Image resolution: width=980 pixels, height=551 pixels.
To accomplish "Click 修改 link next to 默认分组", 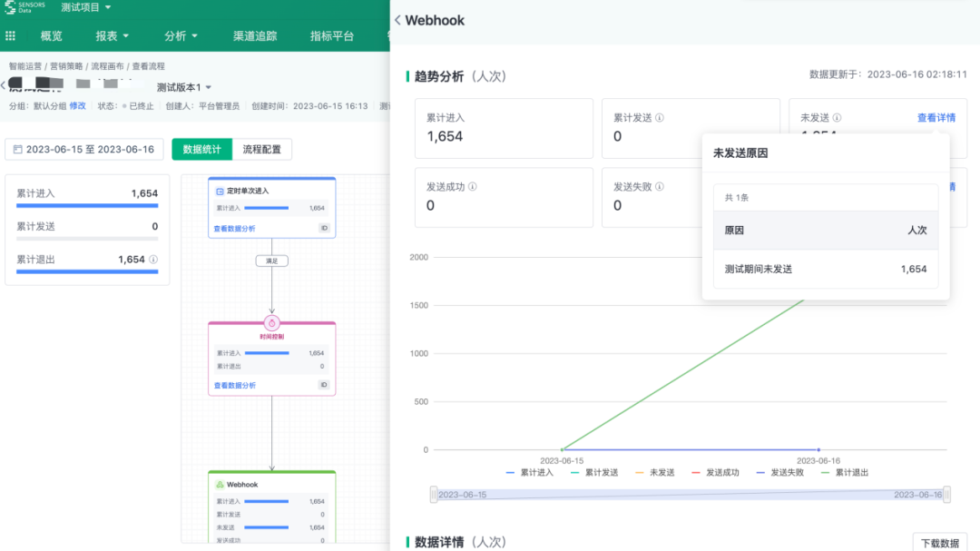I will point(77,106).
